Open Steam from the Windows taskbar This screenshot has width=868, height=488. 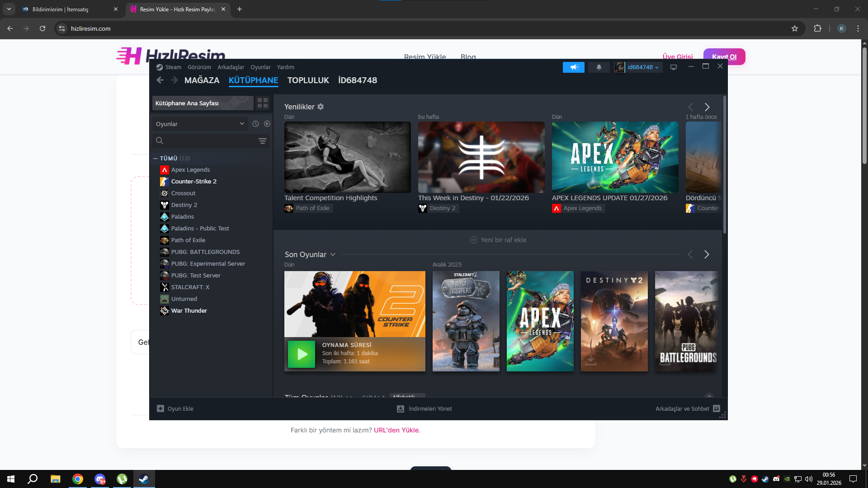[144, 479]
